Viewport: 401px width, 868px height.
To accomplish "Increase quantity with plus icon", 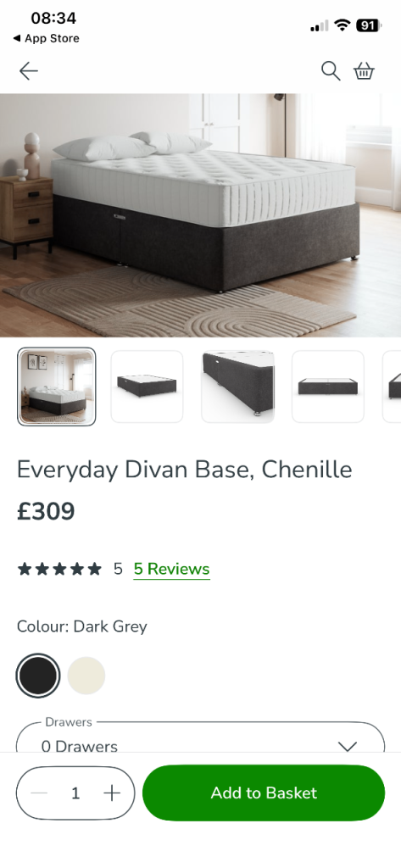I will (112, 793).
